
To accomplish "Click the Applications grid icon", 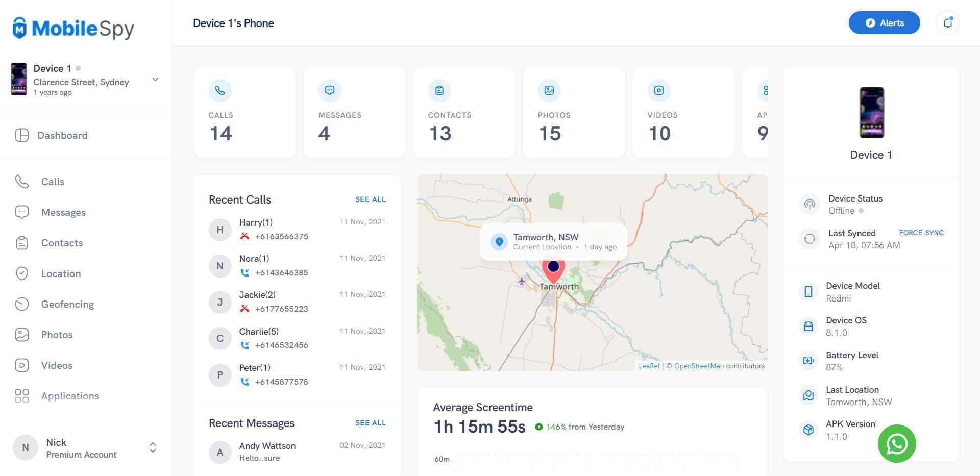I will [22, 396].
